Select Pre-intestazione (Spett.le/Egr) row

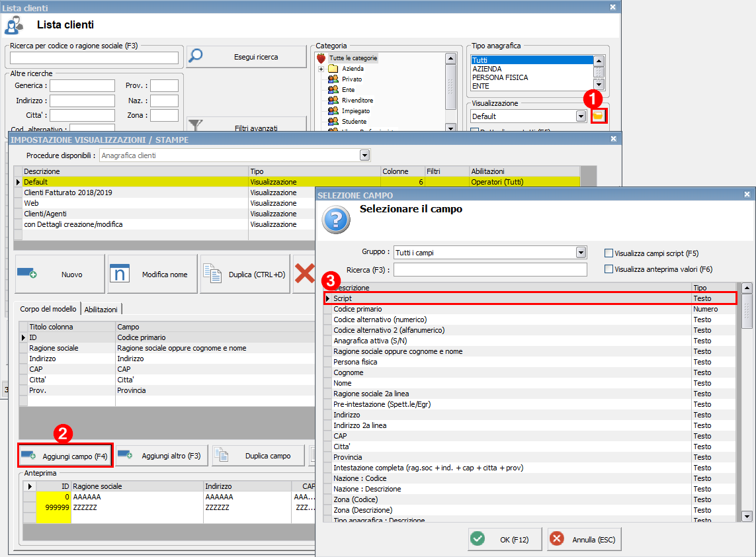click(530, 405)
